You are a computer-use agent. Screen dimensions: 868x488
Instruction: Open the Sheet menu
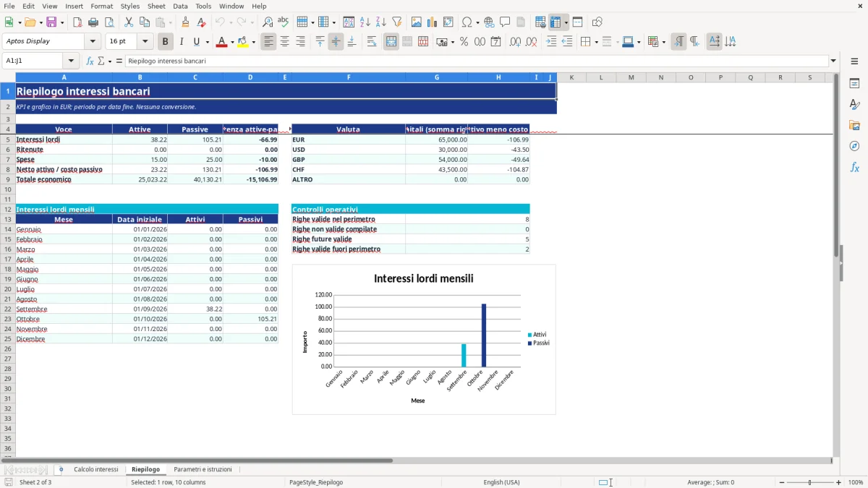coord(156,6)
